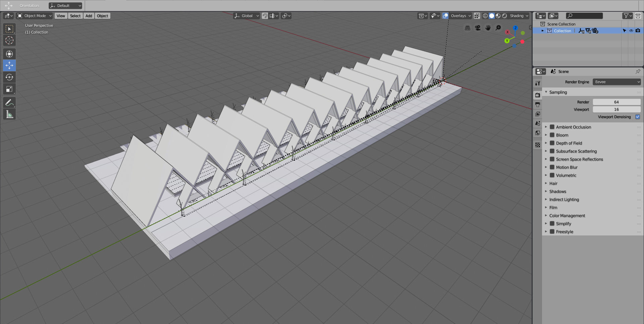The image size is (644, 324).
Task: Enable the Bloom checkbox
Action: 552,135
